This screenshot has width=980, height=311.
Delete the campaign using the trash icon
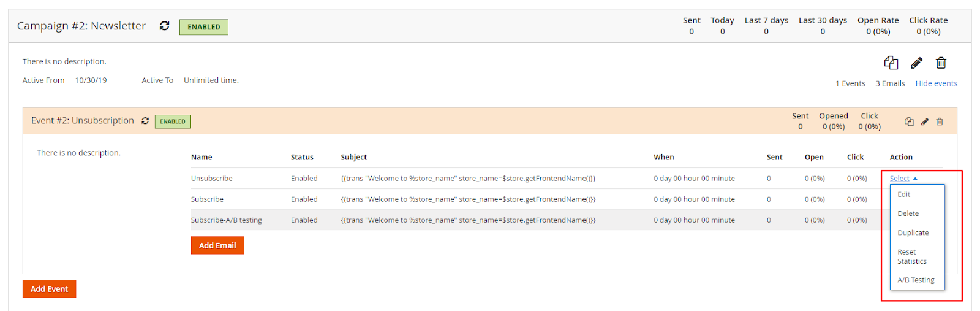coord(941,63)
